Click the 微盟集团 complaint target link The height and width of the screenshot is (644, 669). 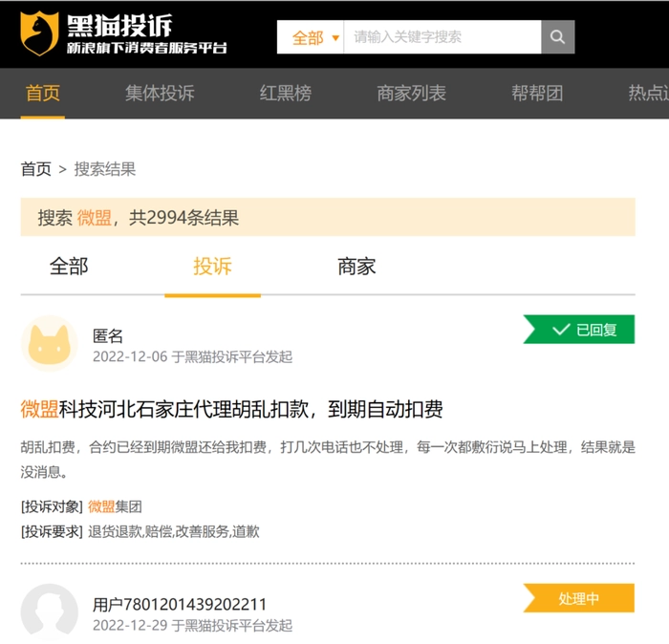pos(115,506)
